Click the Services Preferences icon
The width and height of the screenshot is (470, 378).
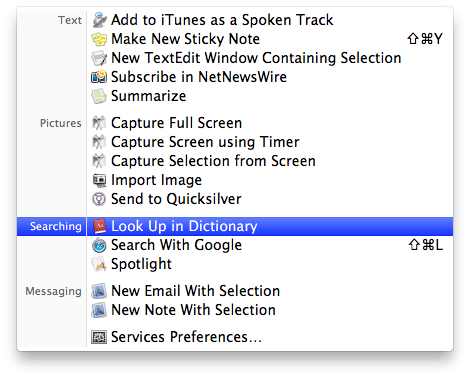[x=99, y=337]
